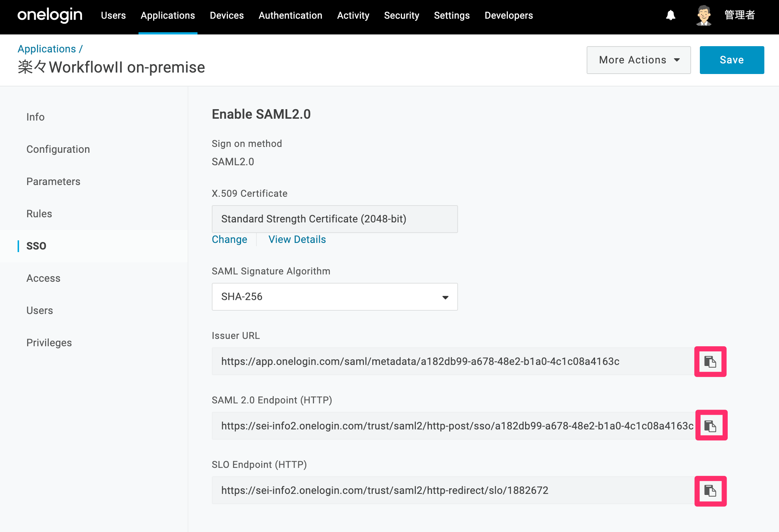Viewport: 779px width, 532px height.
Task: Open the More Actions dropdown
Action: (639, 60)
